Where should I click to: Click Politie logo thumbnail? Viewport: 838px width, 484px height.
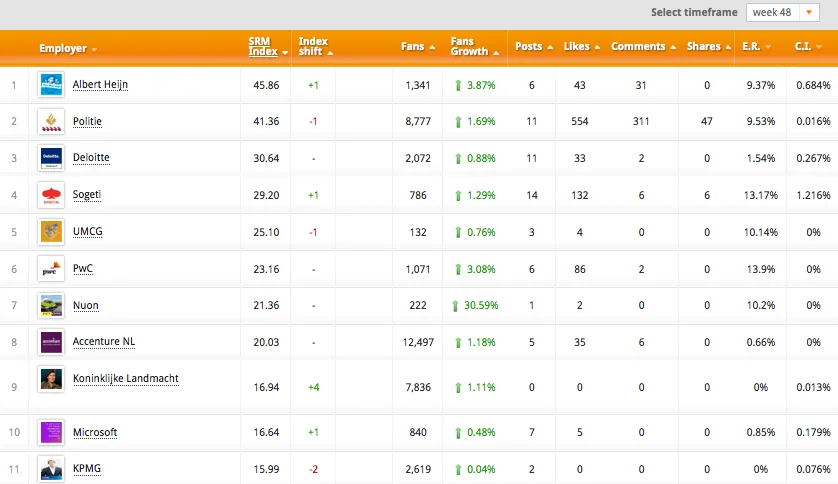coord(51,121)
